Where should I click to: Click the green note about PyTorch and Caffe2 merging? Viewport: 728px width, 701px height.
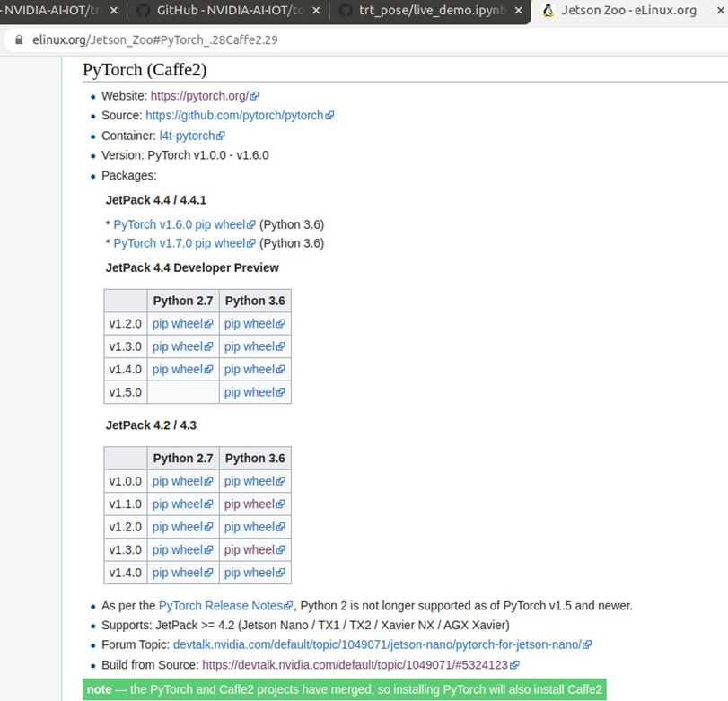344,689
